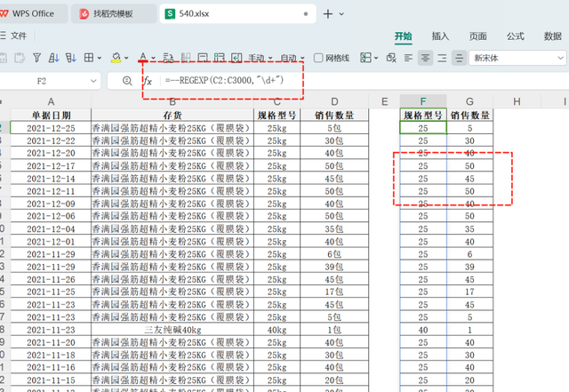This screenshot has width=569, height=392.
Task: Click header cell 单据日期
Action: (51, 116)
